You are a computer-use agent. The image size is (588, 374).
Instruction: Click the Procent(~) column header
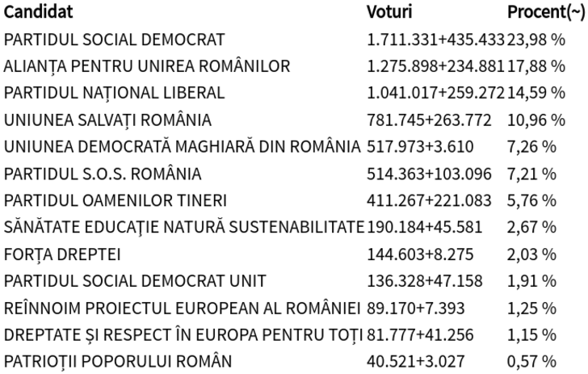click(544, 13)
